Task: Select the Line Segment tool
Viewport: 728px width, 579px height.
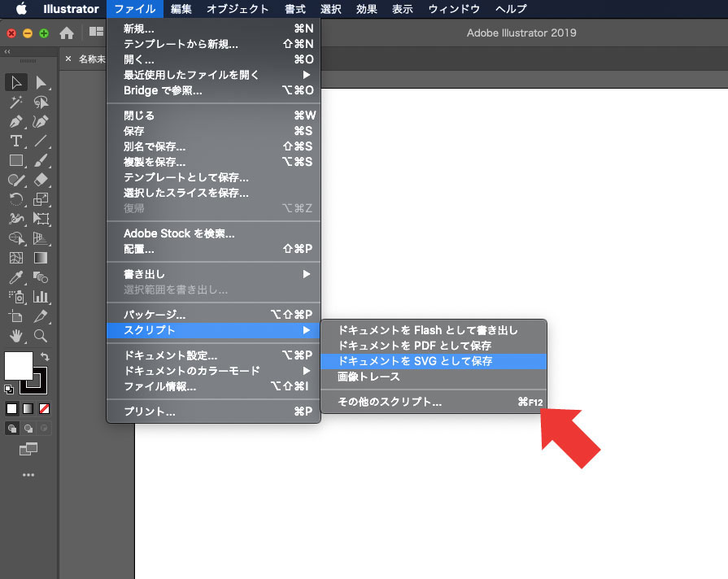Action: point(41,141)
